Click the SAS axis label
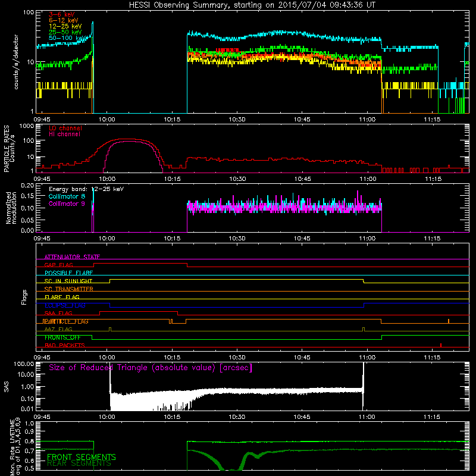This screenshot has width=476, height=476. click(7, 387)
